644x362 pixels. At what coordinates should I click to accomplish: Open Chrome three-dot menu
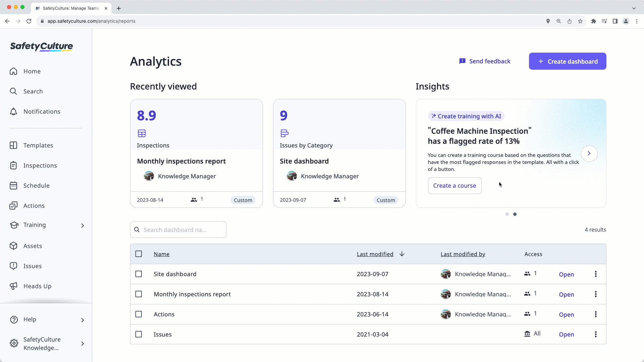click(x=637, y=21)
